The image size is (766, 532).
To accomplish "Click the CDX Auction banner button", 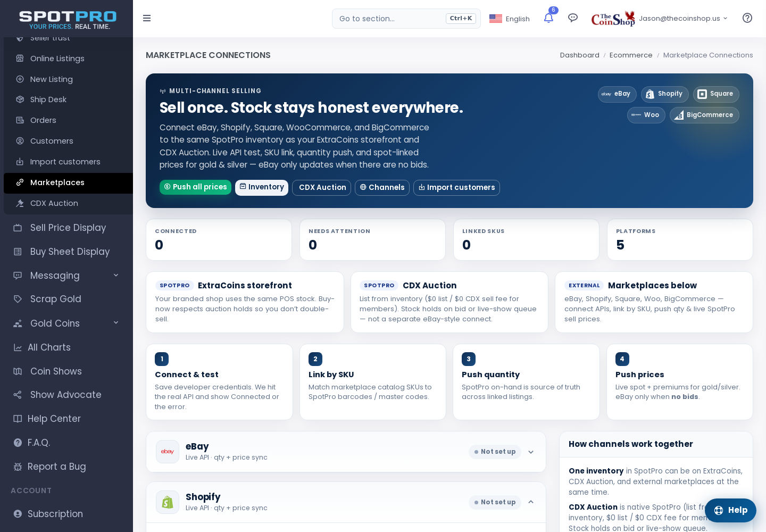I will [321, 188].
